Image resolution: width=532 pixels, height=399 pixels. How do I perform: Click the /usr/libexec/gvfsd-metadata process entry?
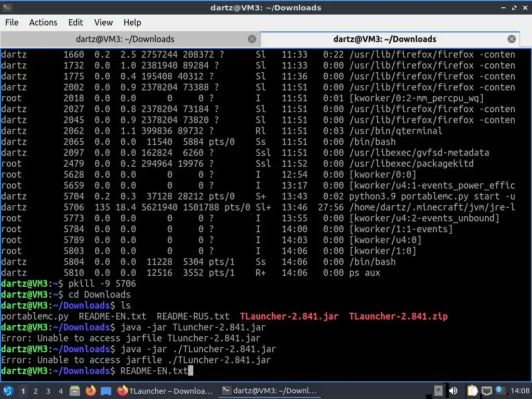pyautogui.click(x=419, y=153)
